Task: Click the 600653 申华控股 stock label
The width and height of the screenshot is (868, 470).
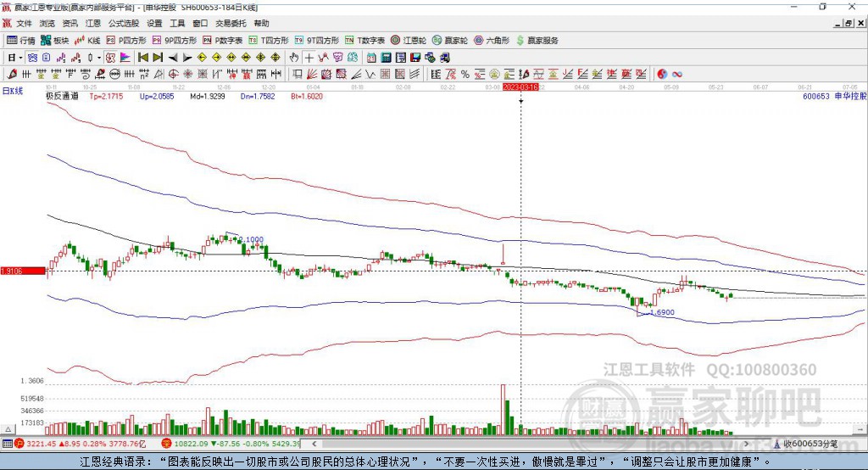Action: tap(834, 96)
